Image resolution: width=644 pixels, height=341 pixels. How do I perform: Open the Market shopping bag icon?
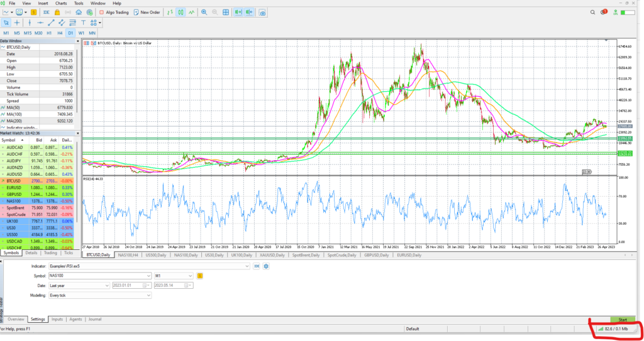(57, 13)
